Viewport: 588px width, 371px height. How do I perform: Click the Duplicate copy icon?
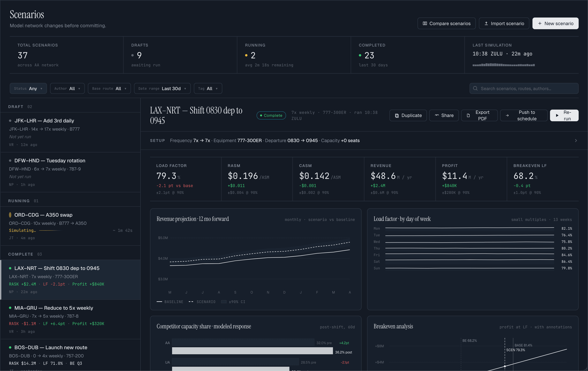pos(397,116)
